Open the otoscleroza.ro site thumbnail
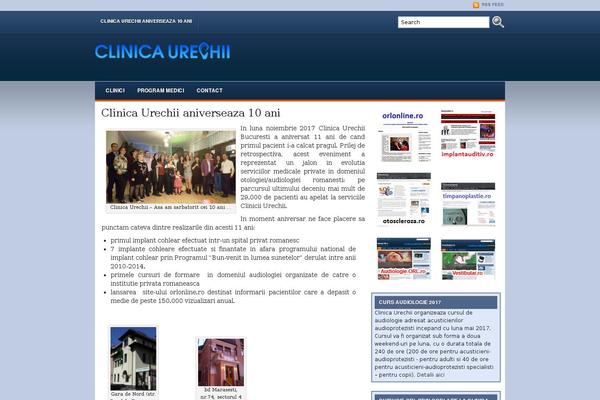The image size is (600, 400). pyautogui.click(x=403, y=199)
